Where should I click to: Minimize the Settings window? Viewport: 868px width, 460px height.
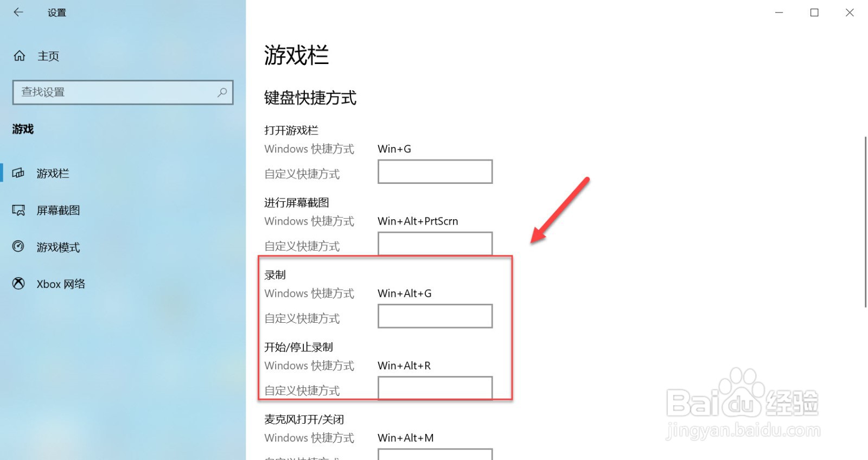[x=779, y=12]
